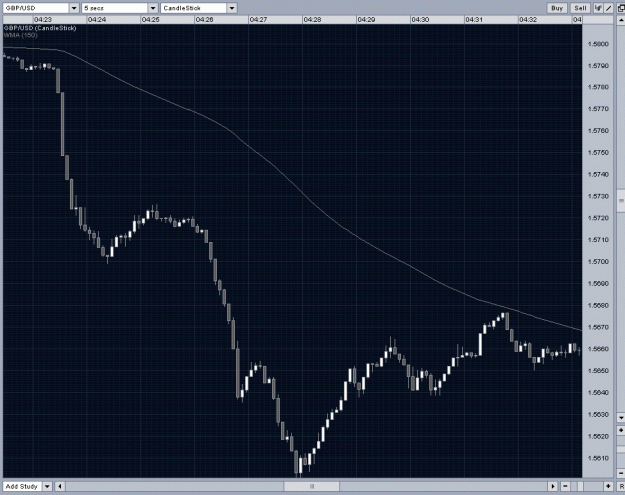The height and width of the screenshot is (495, 625).
Task: Click the horizontal zoom in plus button
Action: pyautogui.click(x=609, y=486)
